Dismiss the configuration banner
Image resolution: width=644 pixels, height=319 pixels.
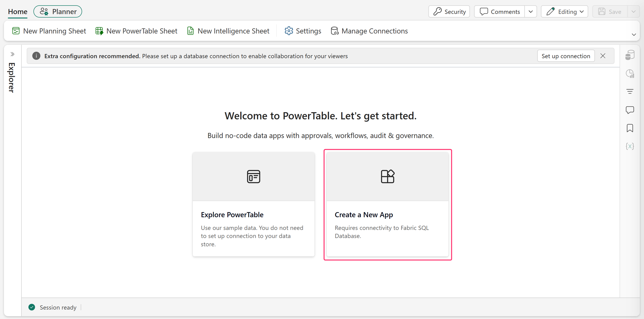(x=603, y=56)
